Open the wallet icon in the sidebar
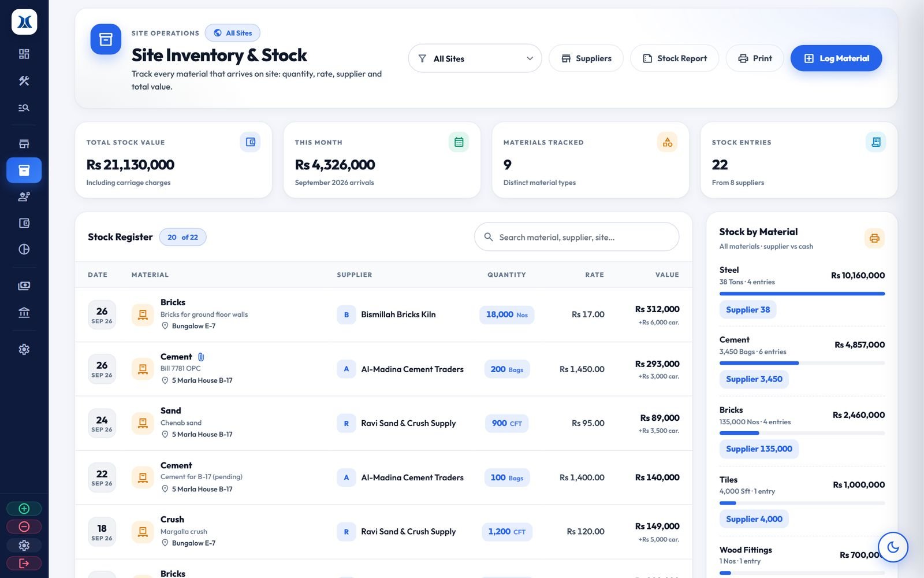 24,223
